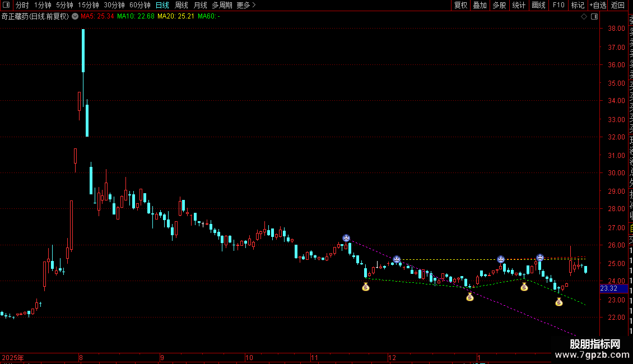Viewport: 633px width, 364px height.
Task: Click the panel toggle icon at top-left corner
Action: [x=6, y=5]
